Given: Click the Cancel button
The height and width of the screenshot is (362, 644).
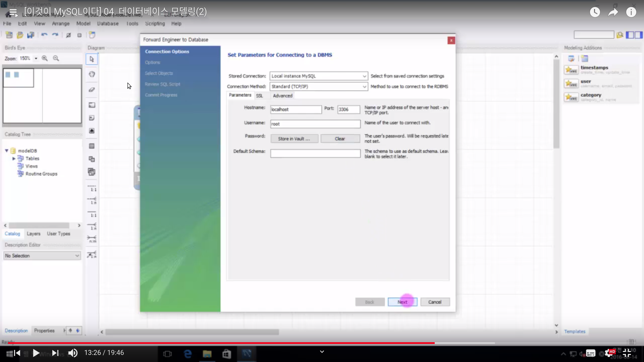Looking at the screenshot, I should 435,302.
